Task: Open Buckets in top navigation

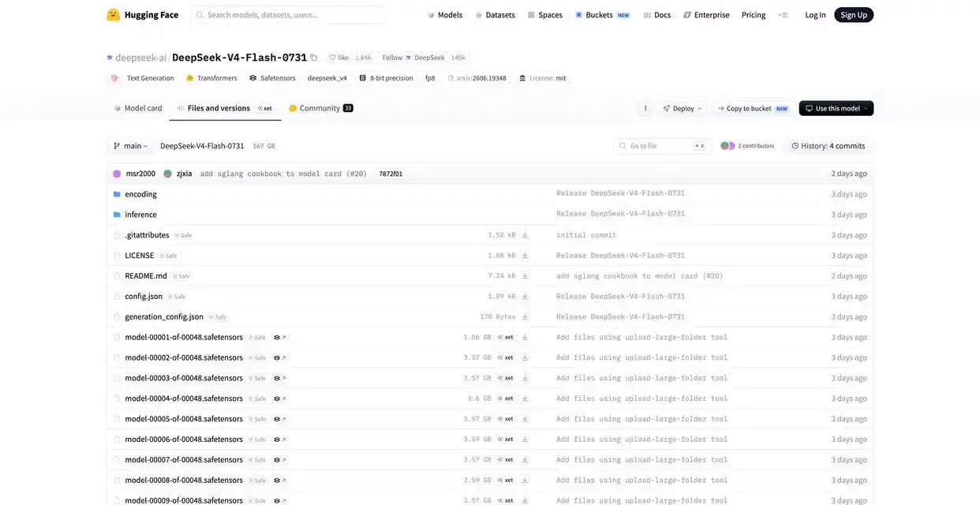Action: point(603,15)
